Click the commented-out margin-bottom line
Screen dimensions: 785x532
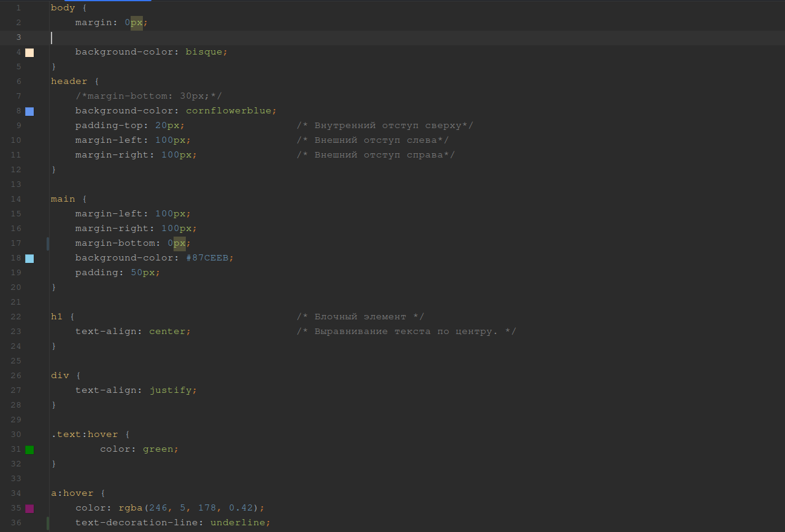(x=148, y=96)
